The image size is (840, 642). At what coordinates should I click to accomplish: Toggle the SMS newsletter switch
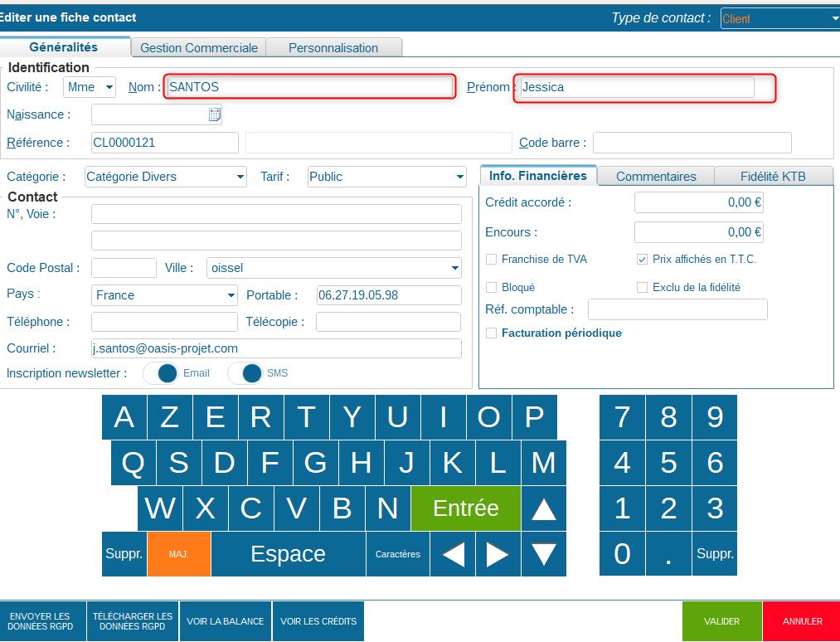click(245, 373)
